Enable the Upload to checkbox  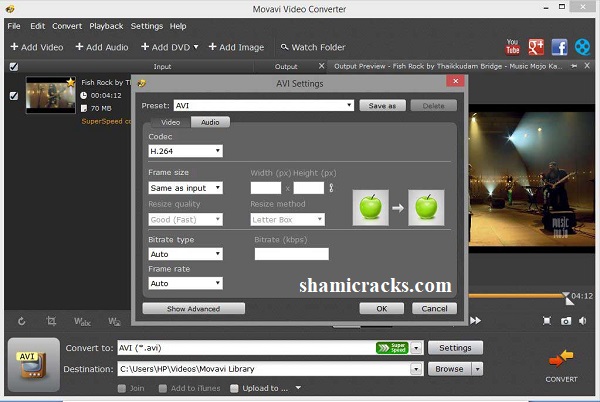[x=234, y=389]
